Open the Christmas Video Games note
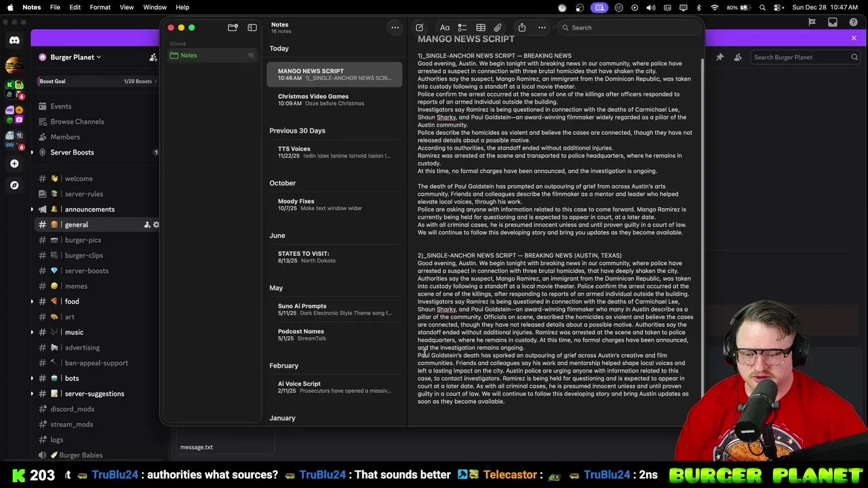The height and width of the screenshot is (488, 868). tap(334, 100)
